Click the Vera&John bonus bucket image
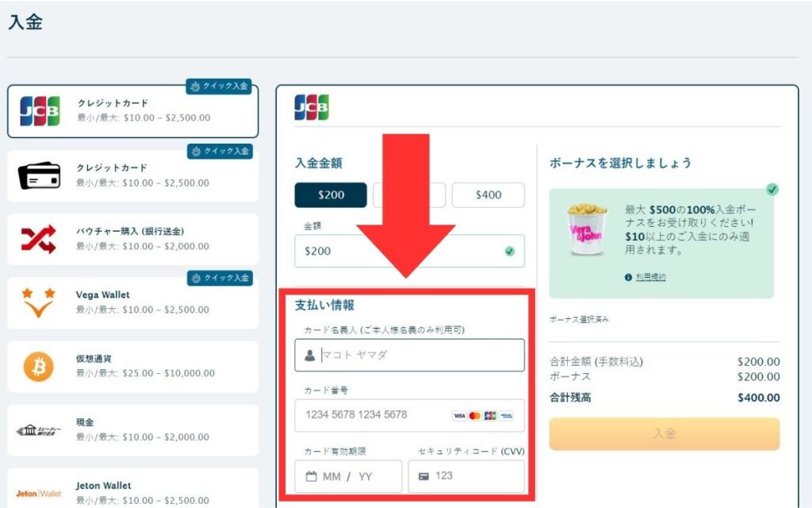Image resolution: width=812 pixels, height=508 pixels. (586, 230)
